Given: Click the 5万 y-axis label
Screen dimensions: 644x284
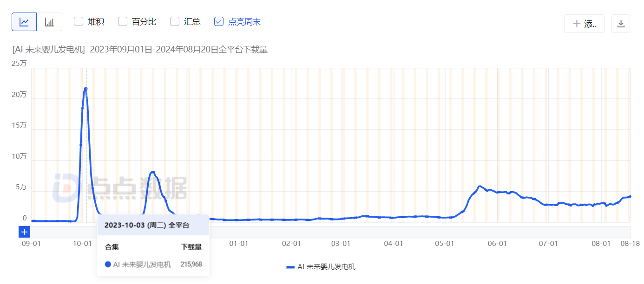Looking at the screenshot, I should coord(21,187).
